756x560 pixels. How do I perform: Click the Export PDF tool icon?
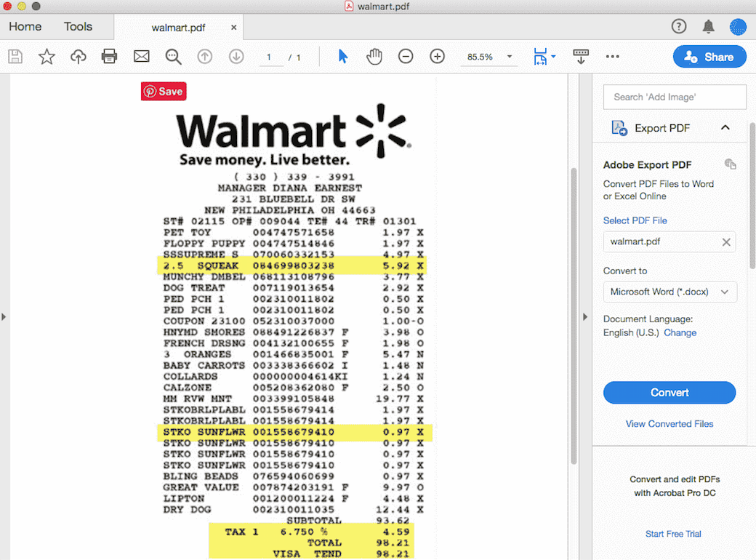coord(619,128)
